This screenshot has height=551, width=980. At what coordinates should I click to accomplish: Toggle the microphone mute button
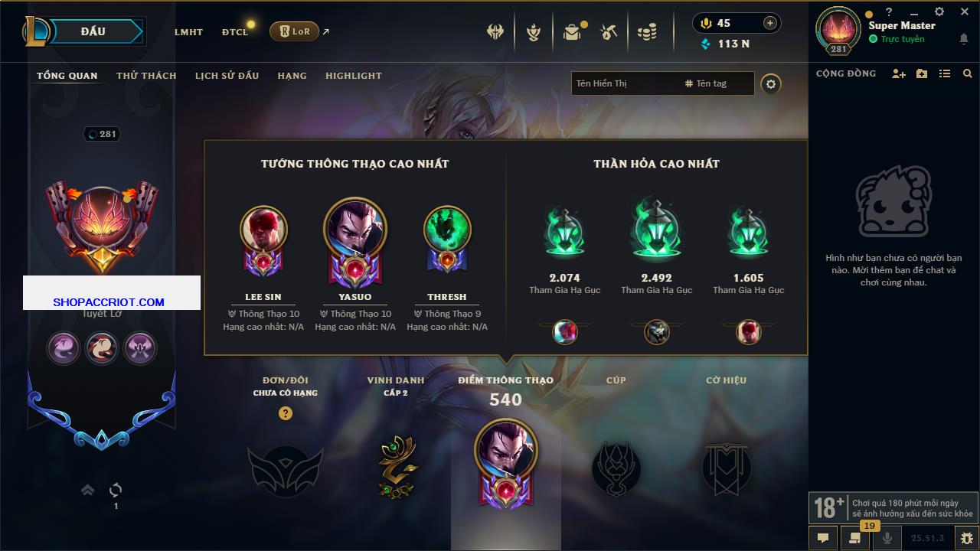[887, 538]
